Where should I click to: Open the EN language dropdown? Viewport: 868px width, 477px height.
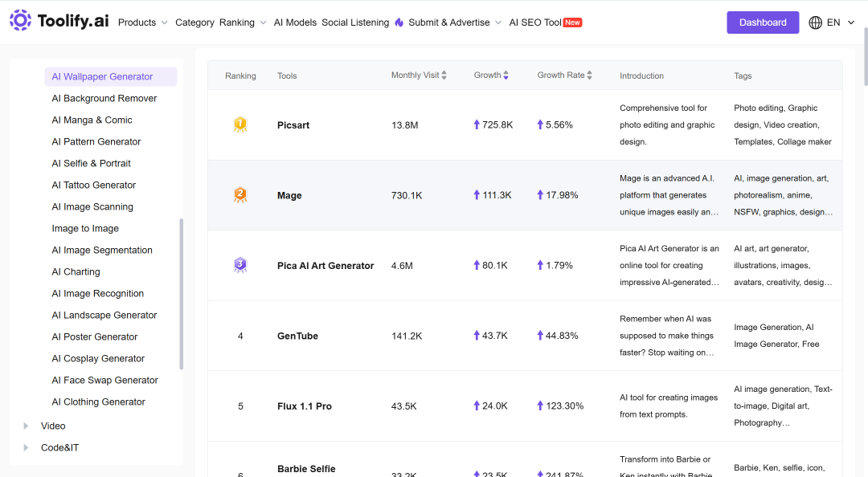pos(841,22)
